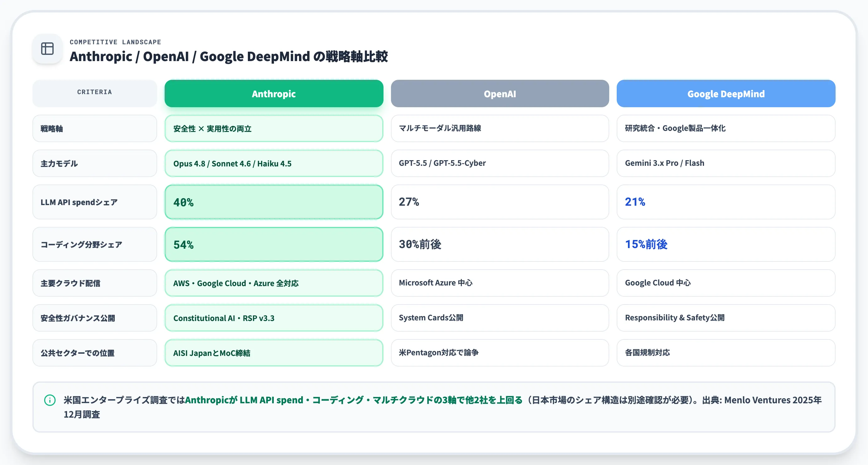Screen dimensions: 868x465
Task: Click the 'AISI JapanとMoC締結' cell
Action: click(x=274, y=353)
